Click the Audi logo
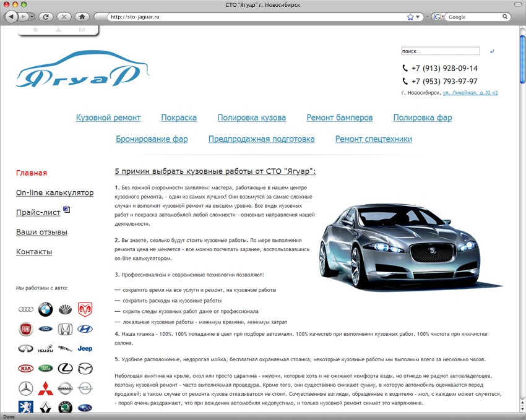The height and width of the screenshot is (420, 526). point(26,309)
